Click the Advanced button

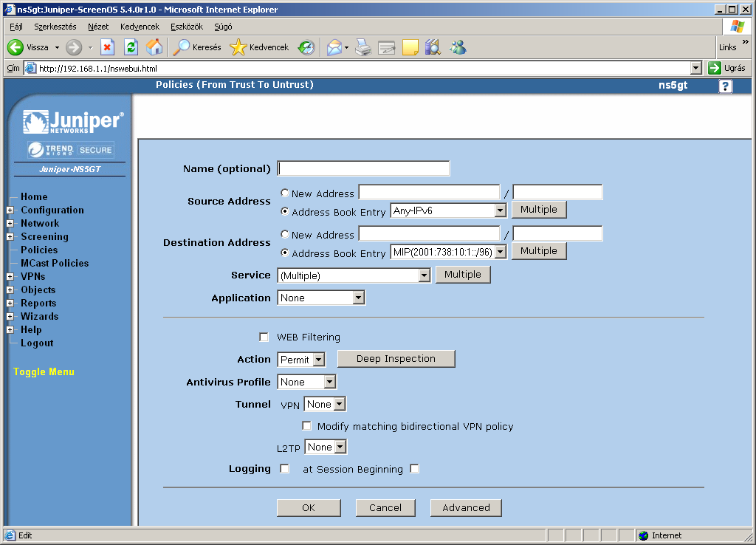[x=466, y=508]
